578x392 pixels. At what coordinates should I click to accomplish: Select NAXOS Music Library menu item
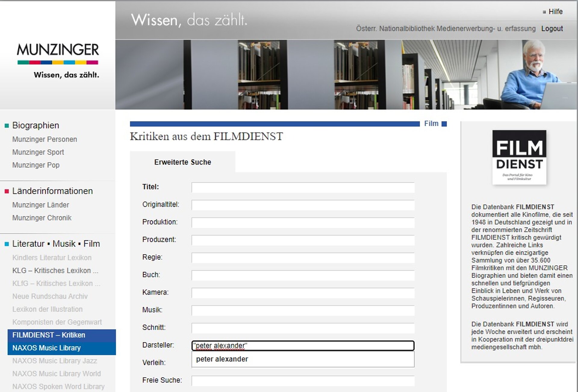(x=62, y=348)
